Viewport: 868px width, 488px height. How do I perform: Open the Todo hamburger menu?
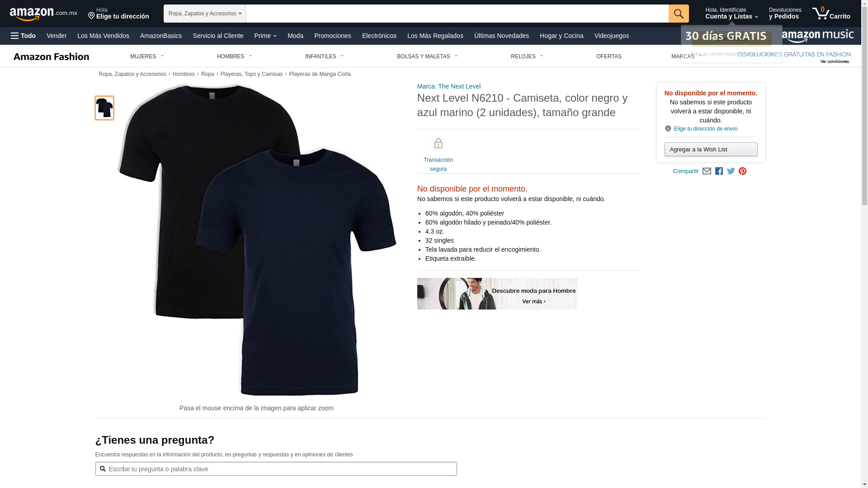(24, 36)
